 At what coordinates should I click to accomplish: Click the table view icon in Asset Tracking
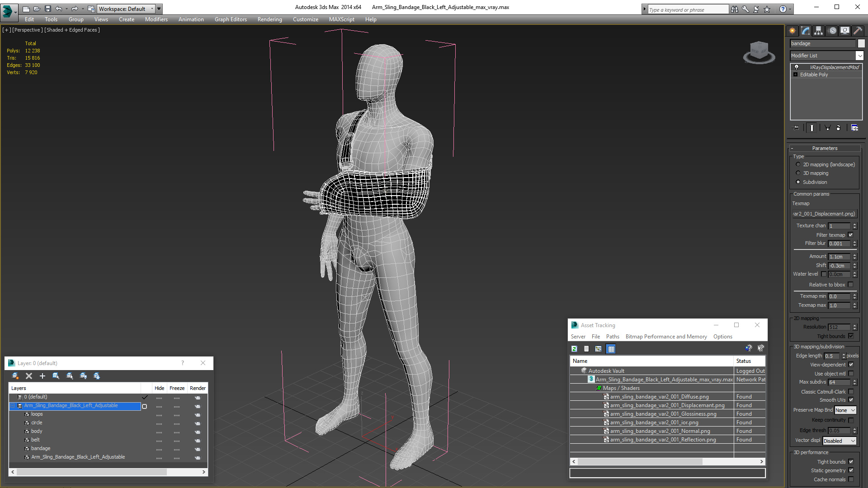[x=611, y=349]
